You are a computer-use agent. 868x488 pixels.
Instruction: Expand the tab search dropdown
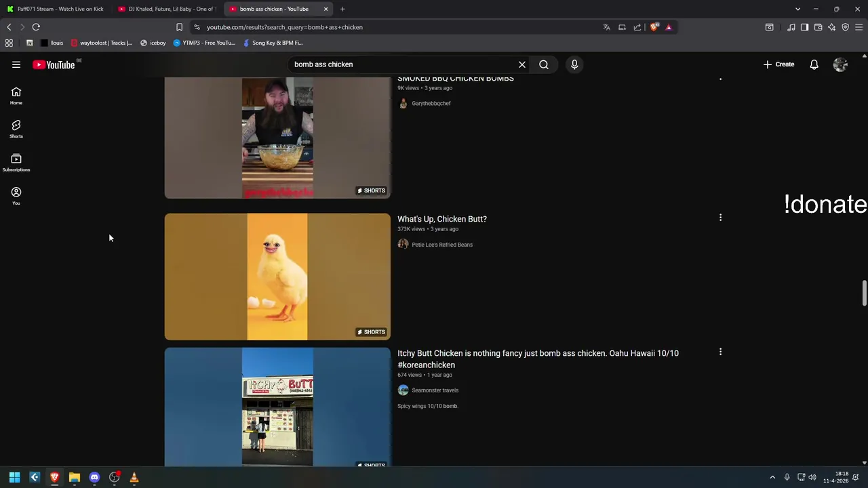(797, 9)
